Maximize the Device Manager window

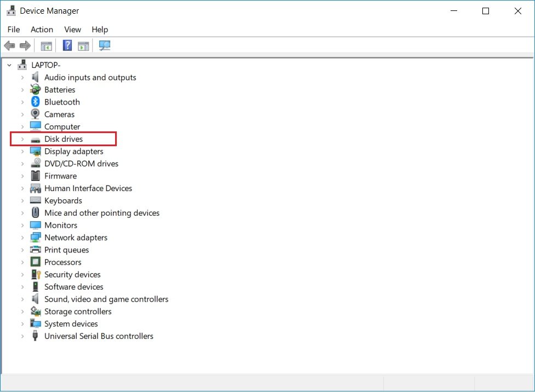486,11
